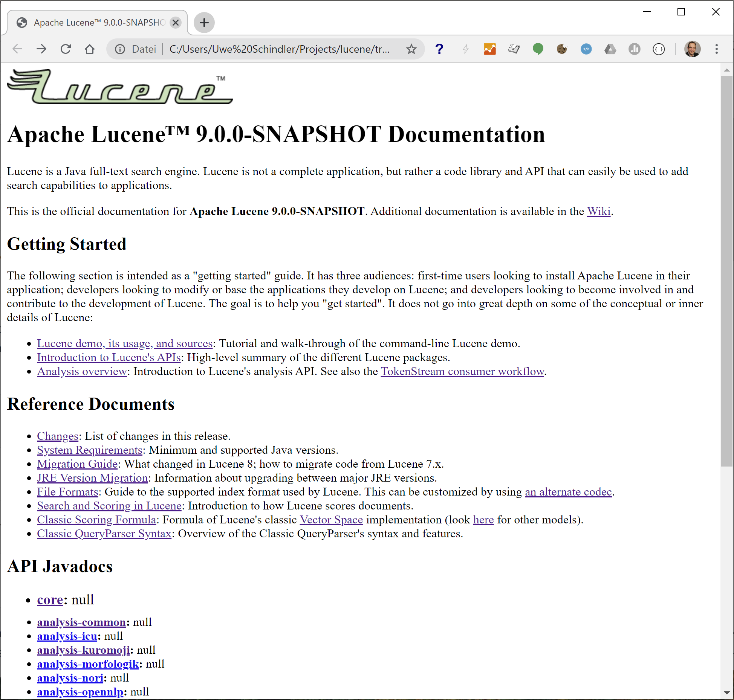This screenshot has height=700, width=734.
Task: Click the green speech bubble extension icon
Action: coord(538,49)
